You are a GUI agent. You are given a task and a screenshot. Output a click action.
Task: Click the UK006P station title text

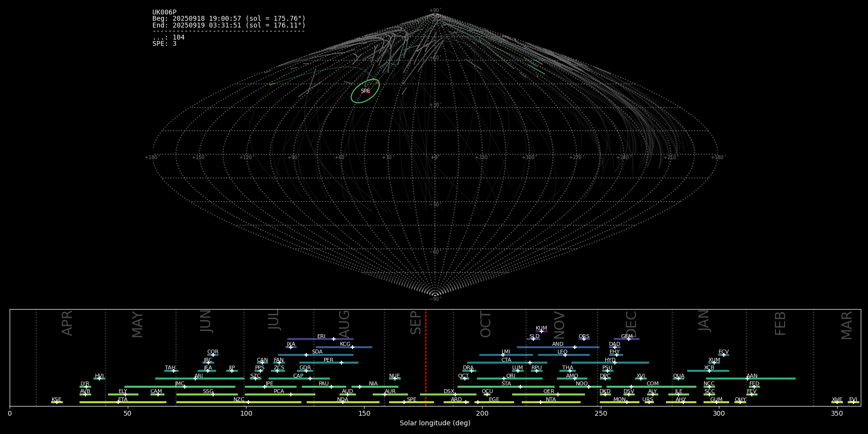(164, 13)
